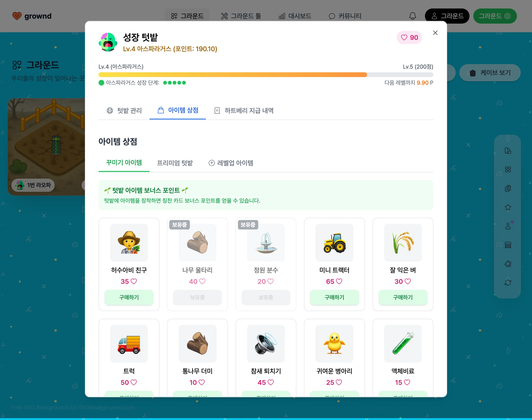The height and width of the screenshot is (420, 532).
Task: Open 대시보드 in top navigation
Action: coord(295,16)
